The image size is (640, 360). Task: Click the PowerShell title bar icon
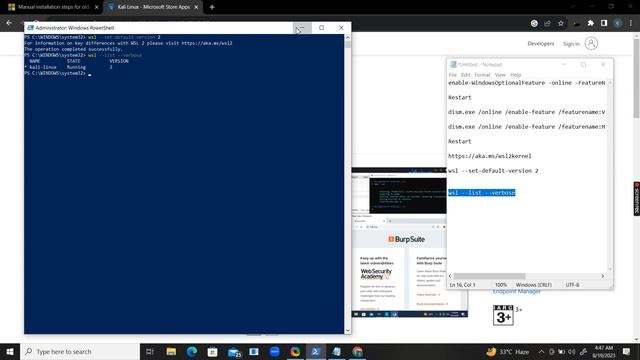pyautogui.click(x=30, y=28)
